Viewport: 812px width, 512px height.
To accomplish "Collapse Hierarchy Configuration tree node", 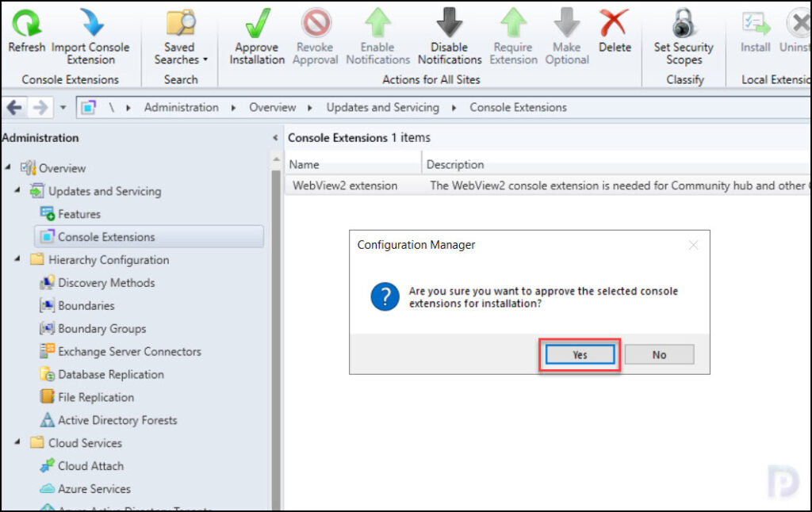I will [x=17, y=258].
